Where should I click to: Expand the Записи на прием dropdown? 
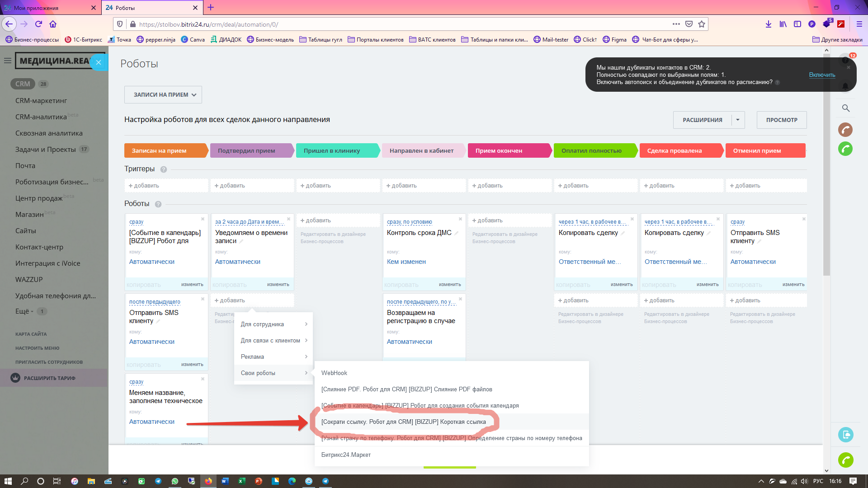pyautogui.click(x=163, y=95)
